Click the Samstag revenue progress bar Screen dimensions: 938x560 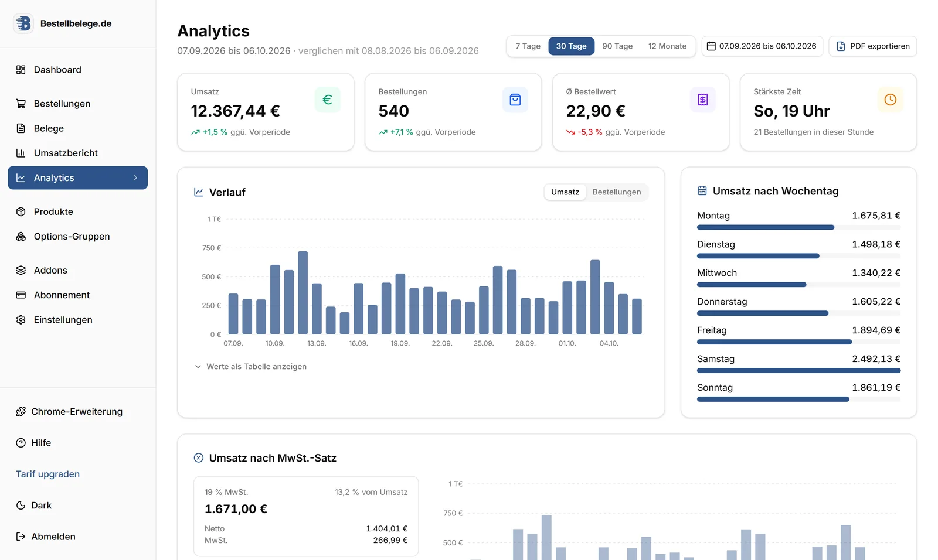coord(798,371)
